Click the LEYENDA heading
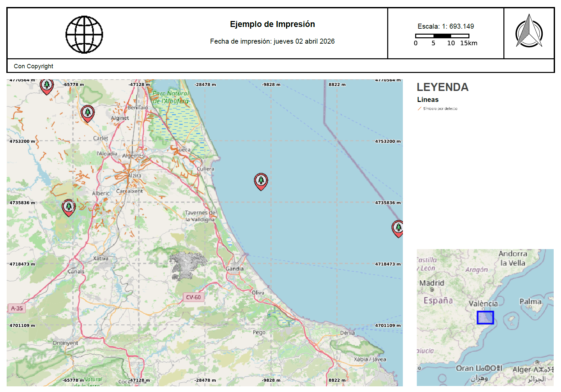This screenshot has width=561, height=392. click(442, 87)
